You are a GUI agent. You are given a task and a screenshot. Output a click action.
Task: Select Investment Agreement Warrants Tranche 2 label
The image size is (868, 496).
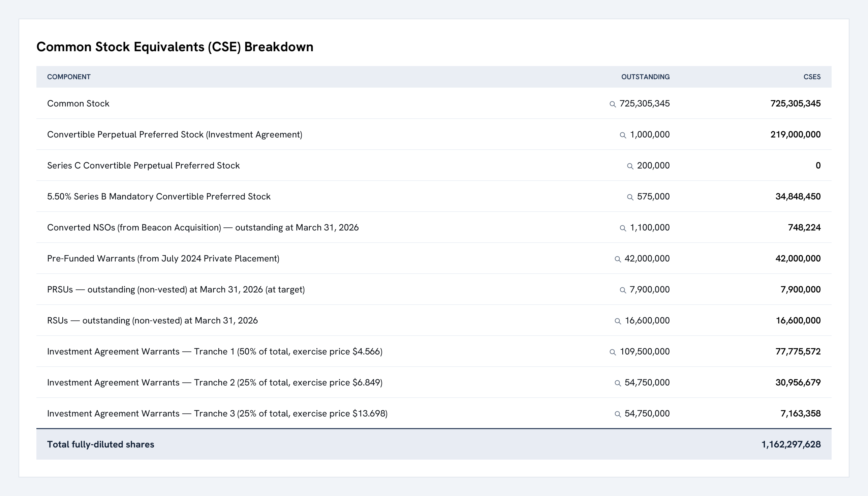coord(215,382)
